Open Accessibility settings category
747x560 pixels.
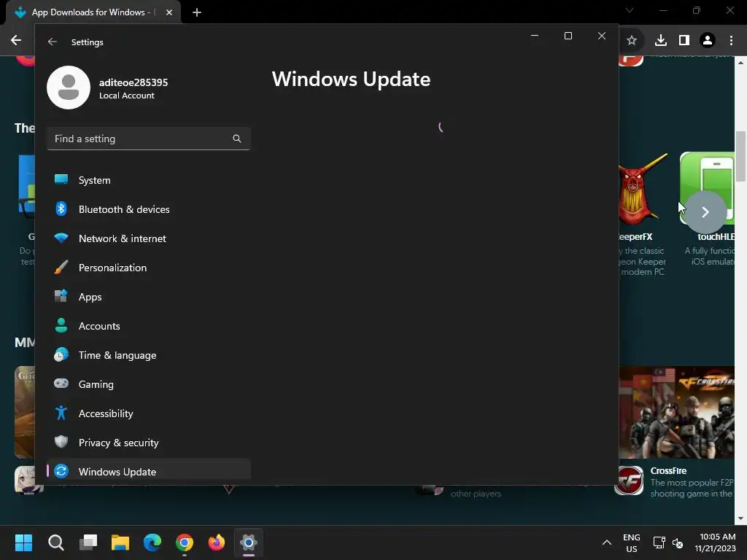click(149, 413)
